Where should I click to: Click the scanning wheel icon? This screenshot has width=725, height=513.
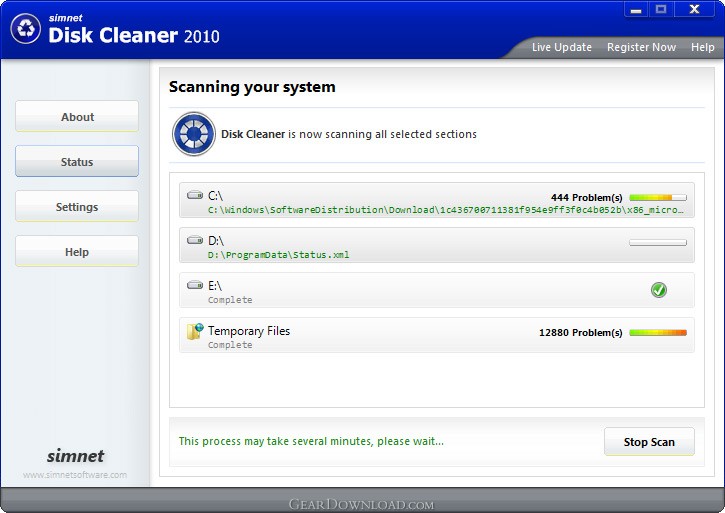(x=194, y=134)
